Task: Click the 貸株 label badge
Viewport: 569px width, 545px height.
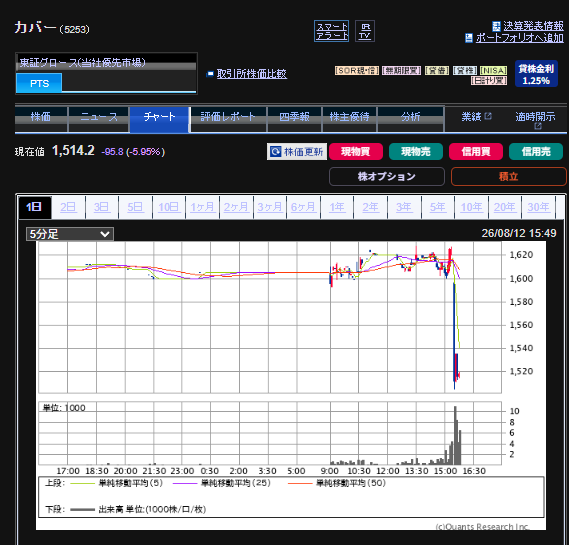Action: 465,70
